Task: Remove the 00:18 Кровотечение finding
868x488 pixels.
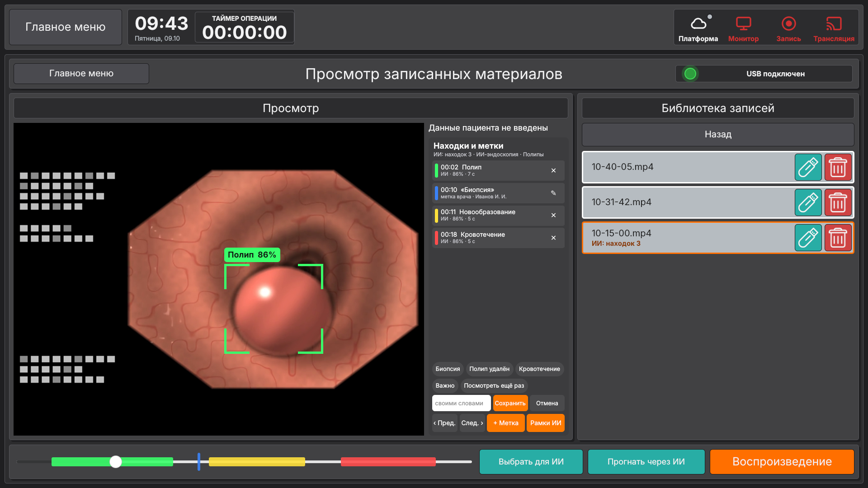Action: click(553, 238)
